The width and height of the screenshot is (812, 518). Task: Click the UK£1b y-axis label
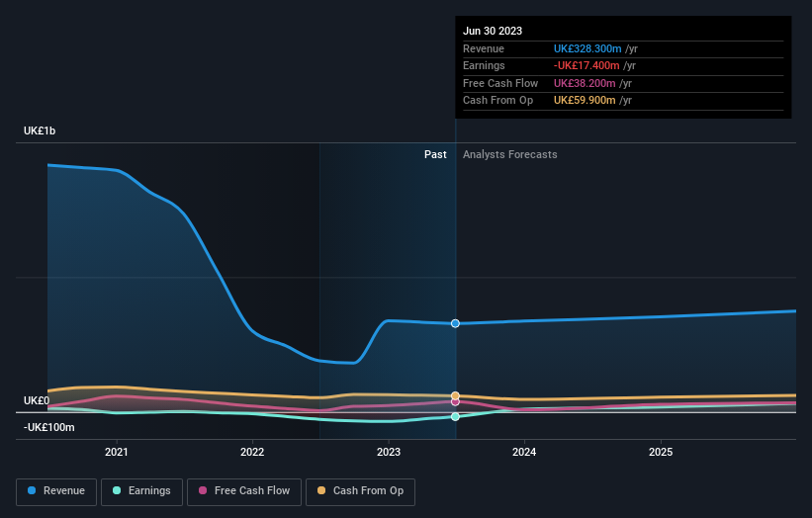click(x=40, y=130)
